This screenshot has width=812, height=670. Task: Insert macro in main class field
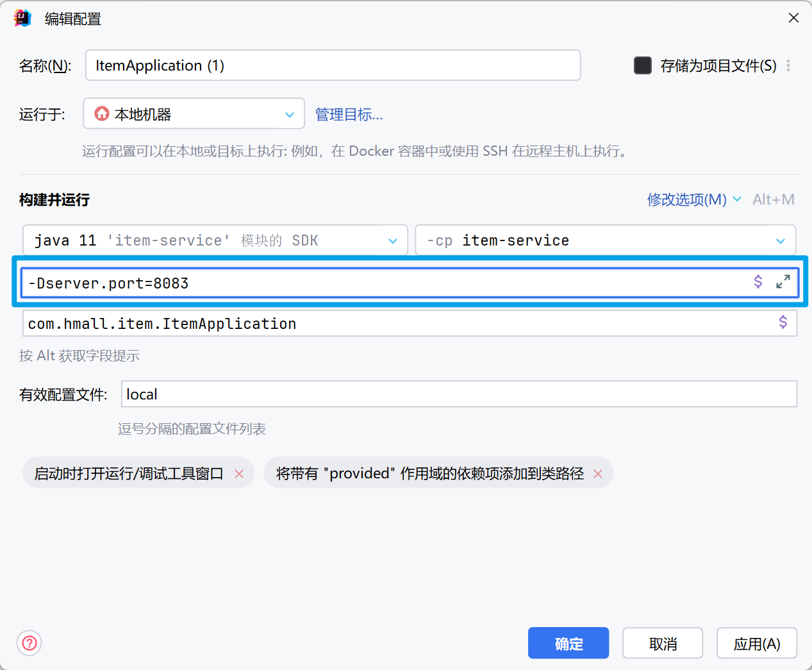[x=783, y=322]
